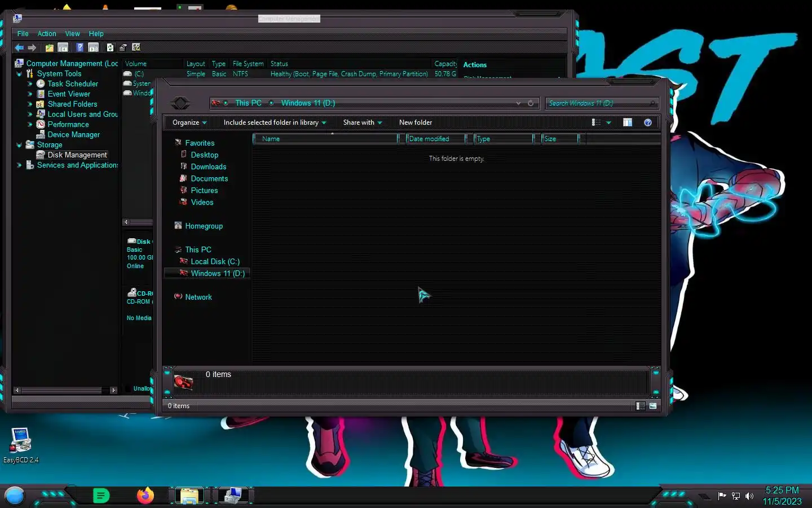Select Local Users and Groups node
This screenshot has height=508, width=812.
pos(82,114)
